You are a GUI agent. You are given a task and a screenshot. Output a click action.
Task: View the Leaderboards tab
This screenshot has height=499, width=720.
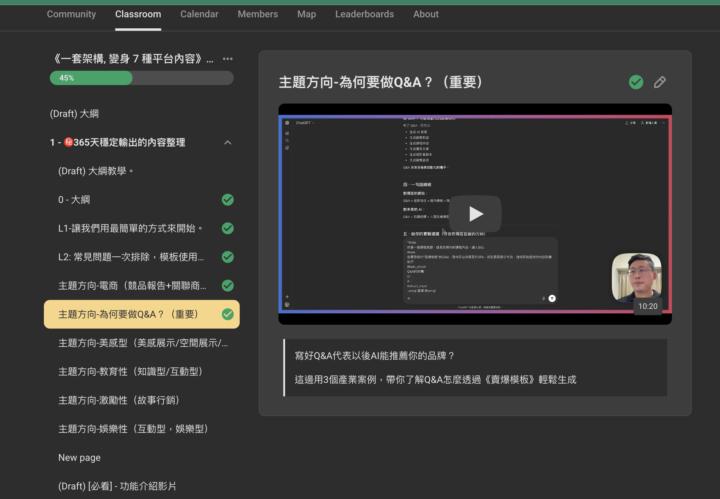(x=364, y=14)
